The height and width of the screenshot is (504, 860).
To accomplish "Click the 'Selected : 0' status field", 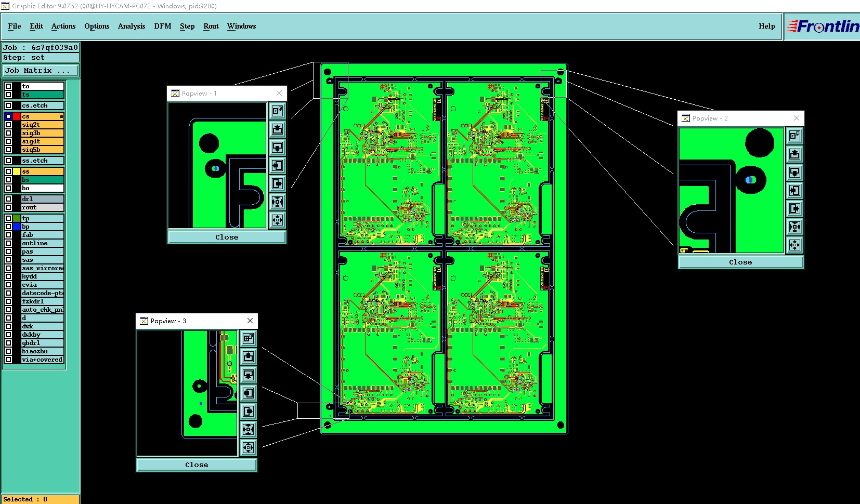I will [40, 499].
